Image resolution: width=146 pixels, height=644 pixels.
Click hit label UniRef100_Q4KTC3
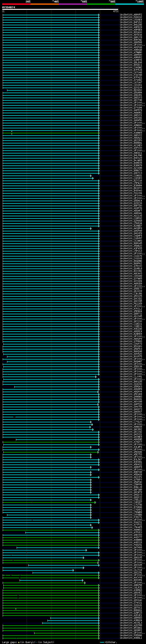pos(131,173)
